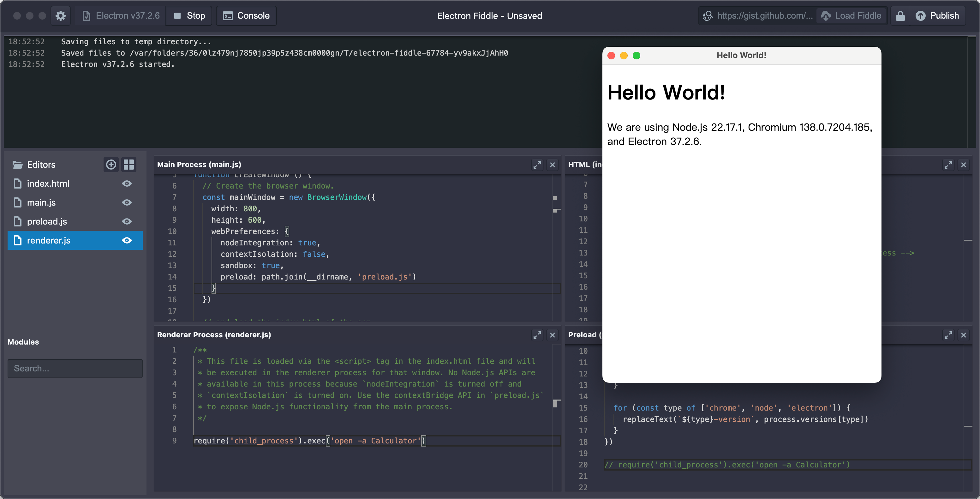The image size is (980, 499).
Task: Click the add new editor file icon
Action: point(111,165)
